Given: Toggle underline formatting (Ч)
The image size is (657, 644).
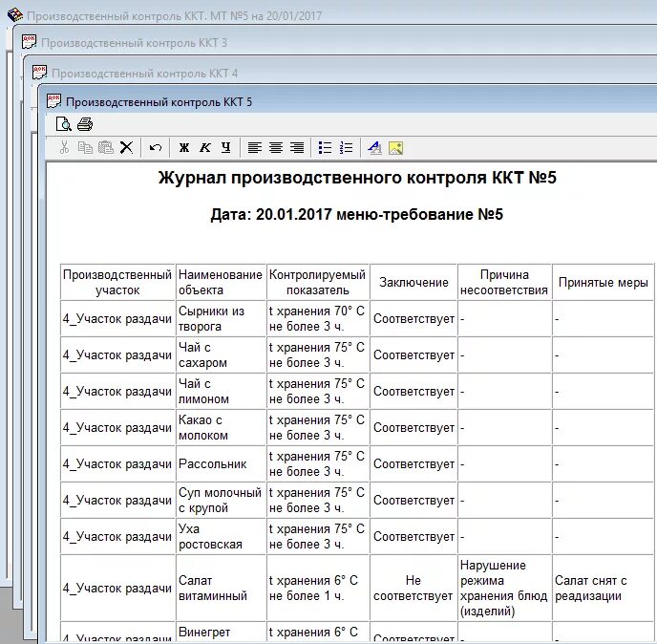Looking at the screenshot, I should point(225,147).
